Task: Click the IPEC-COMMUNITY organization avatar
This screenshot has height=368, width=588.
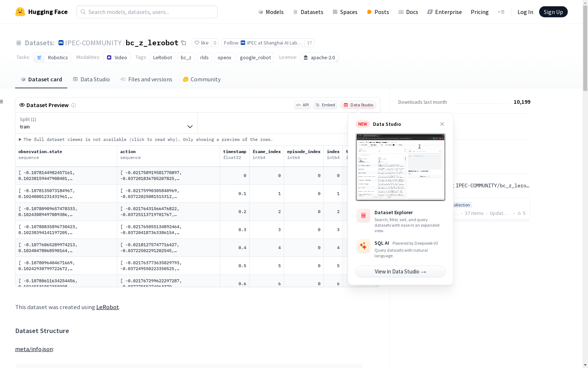Action: click(61, 43)
